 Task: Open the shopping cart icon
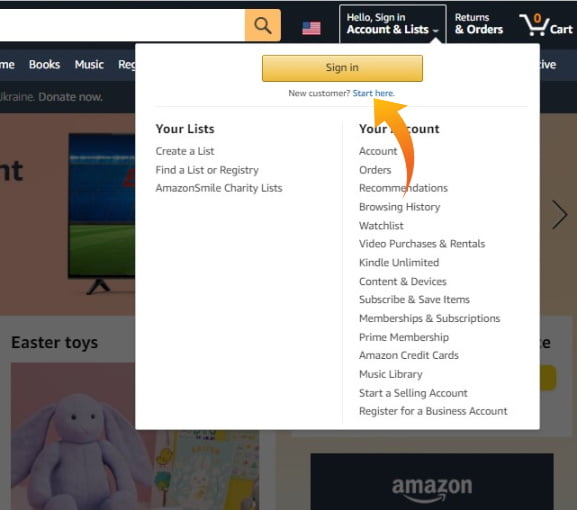(546, 25)
